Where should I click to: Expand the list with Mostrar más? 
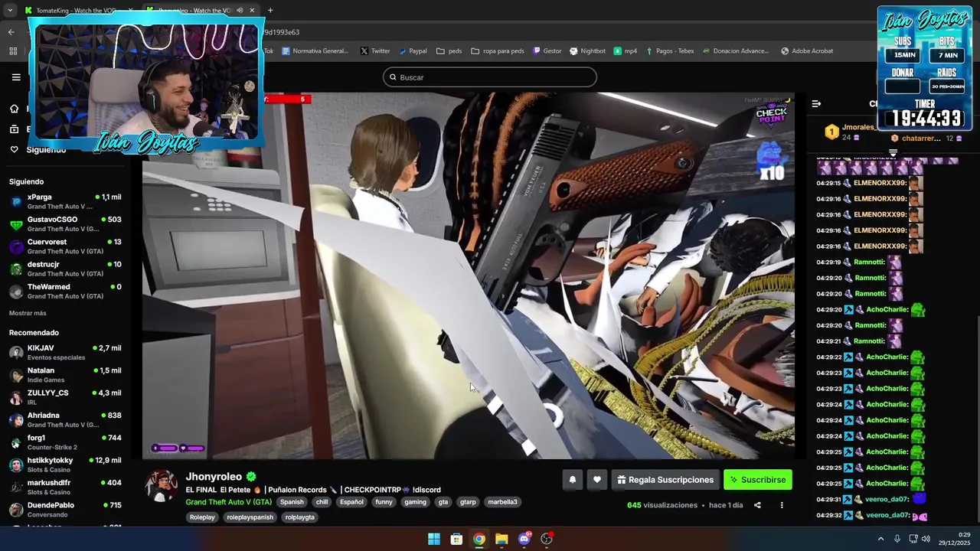[x=28, y=313]
